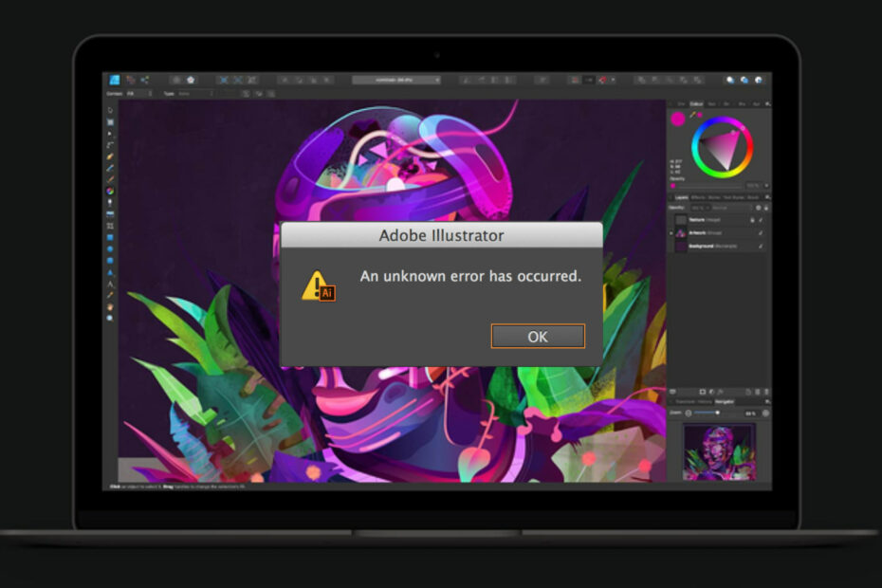Switch to the Effects panel tab
Image resolution: width=882 pixels, height=588 pixels.
[698, 197]
